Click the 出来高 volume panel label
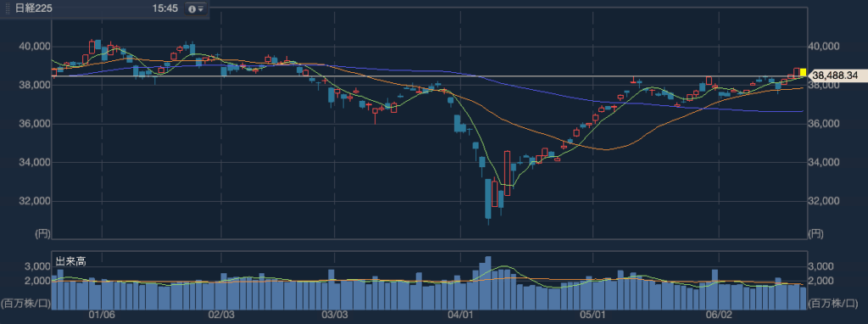This screenshot has height=324, width=868. [71, 261]
